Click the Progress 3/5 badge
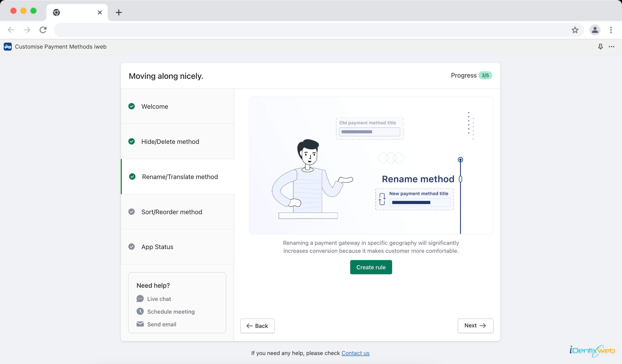 point(485,75)
